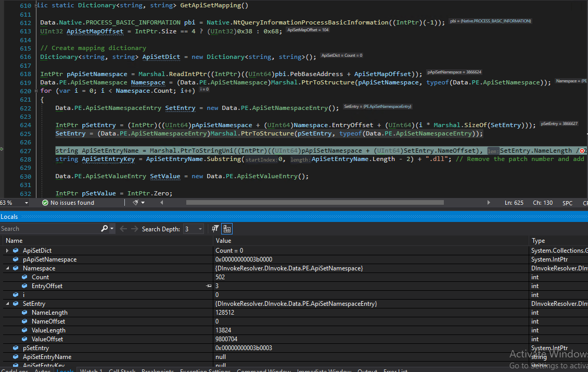Click the cube icon beside pSetEntry
Screen dimensions: 588x372
point(16,348)
